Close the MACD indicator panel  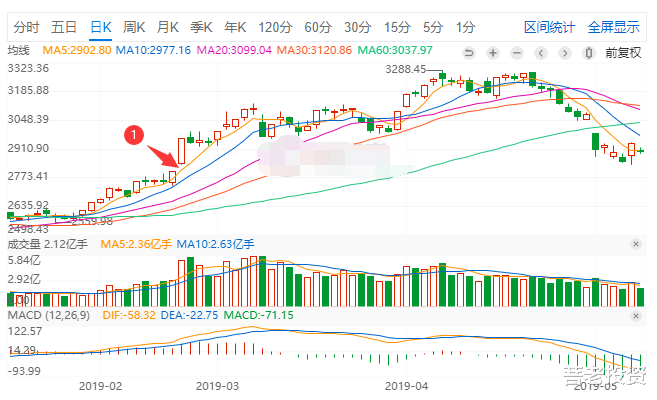(636, 316)
